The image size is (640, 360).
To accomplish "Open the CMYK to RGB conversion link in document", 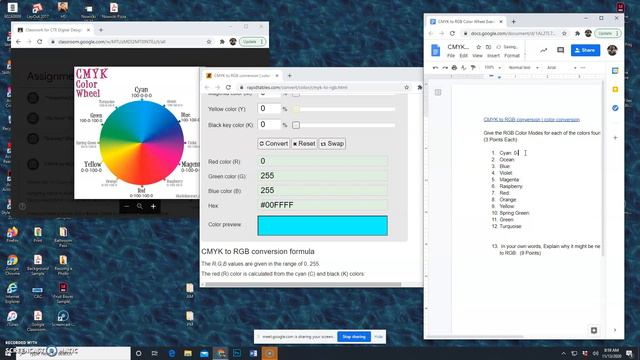I will click(531, 120).
